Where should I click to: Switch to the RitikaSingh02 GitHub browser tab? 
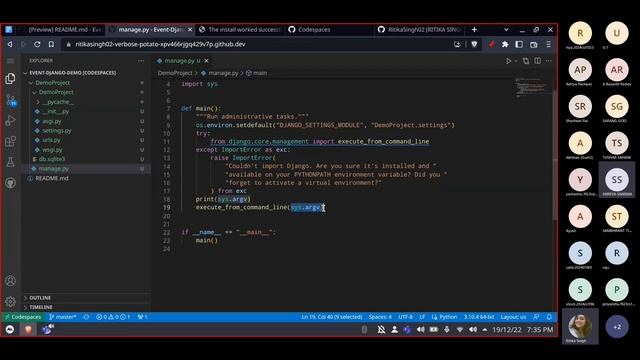(420, 29)
